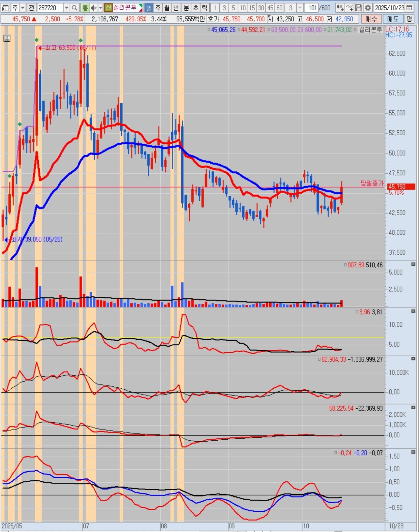The height and width of the screenshot is (532, 419).
Task: Close the -0,24 -0,20 indicator panel
Action: (x=413, y=452)
